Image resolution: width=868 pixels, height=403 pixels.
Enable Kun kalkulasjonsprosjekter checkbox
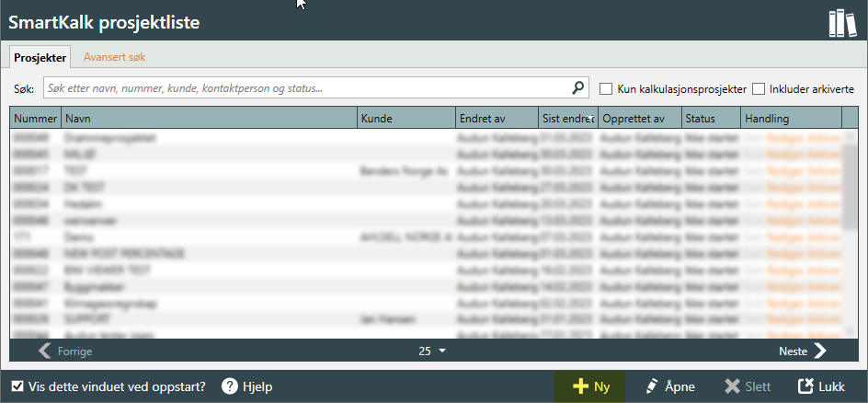[x=606, y=89]
